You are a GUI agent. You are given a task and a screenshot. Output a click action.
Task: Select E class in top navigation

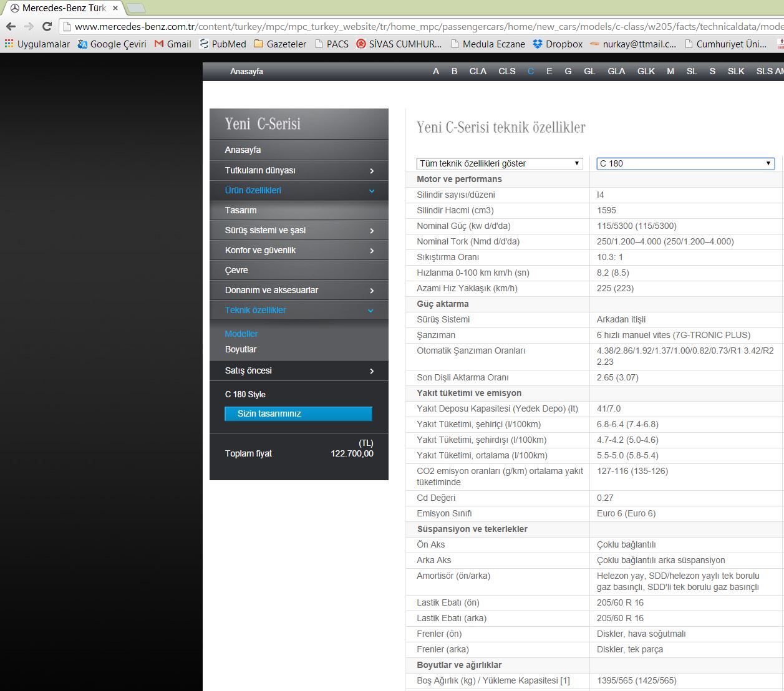click(x=549, y=71)
